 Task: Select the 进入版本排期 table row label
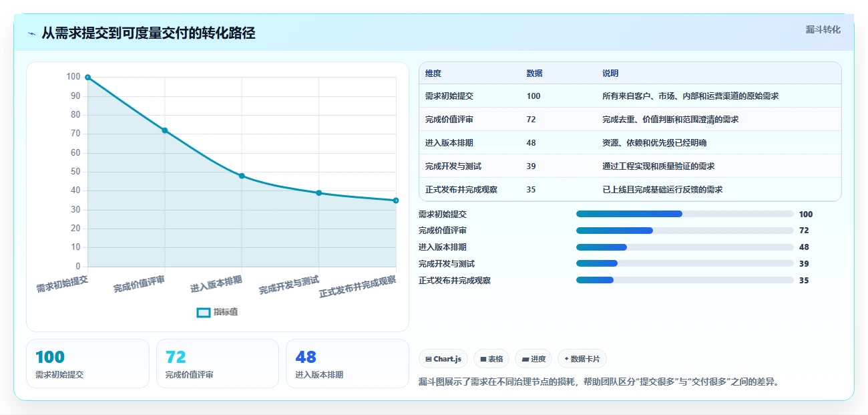449,143
